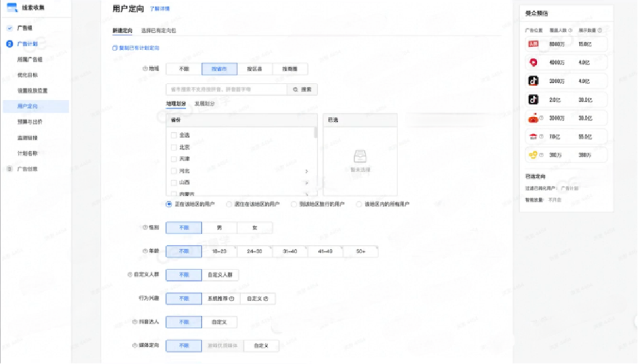Expand the 广告创意 step in sidebar

point(26,169)
